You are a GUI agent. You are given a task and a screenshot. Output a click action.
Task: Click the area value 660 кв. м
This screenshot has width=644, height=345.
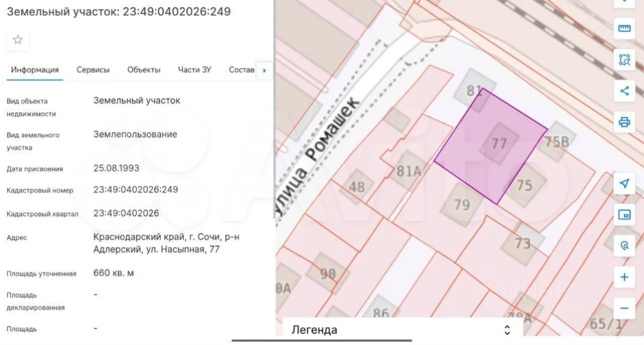tap(114, 273)
